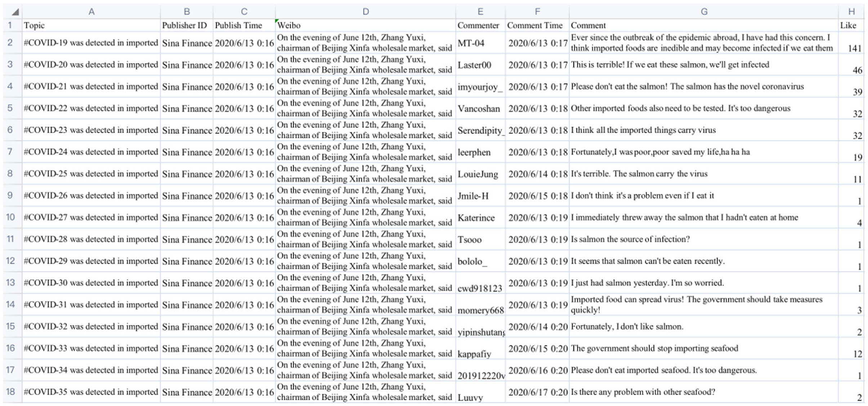Select commenter cell Vancoshan
Viewport: 868px width, 406px height.
tap(480, 109)
